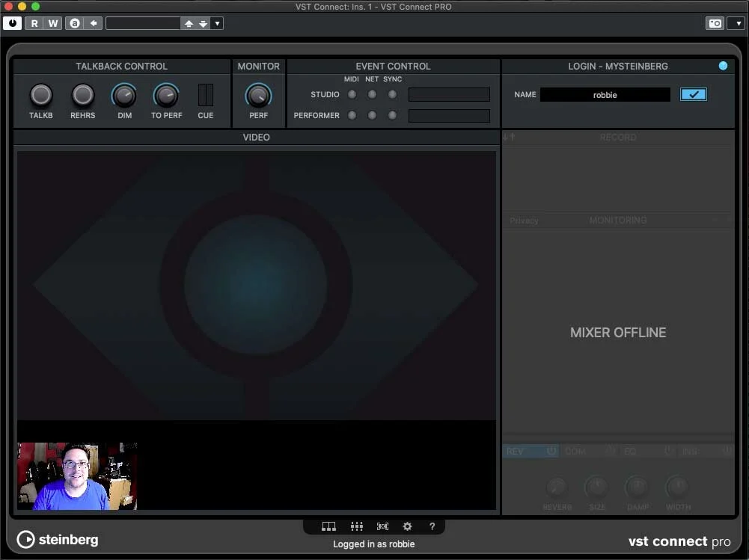Click the blue connection status dot

(x=724, y=66)
